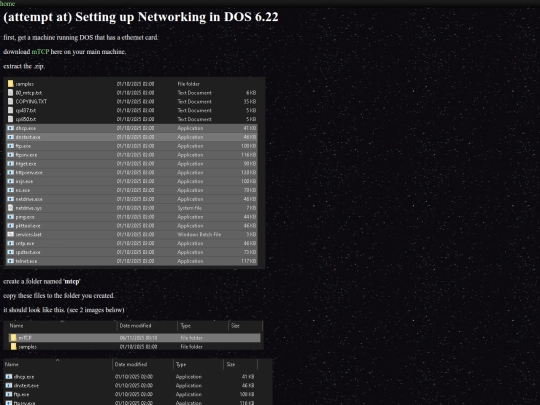Click the Name column header in folder image
Screen dimensions: 540x405
tap(17, 325)
